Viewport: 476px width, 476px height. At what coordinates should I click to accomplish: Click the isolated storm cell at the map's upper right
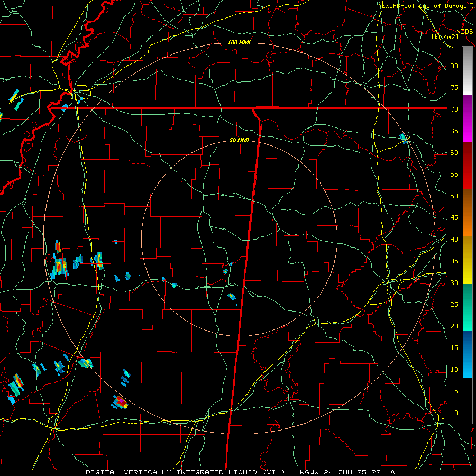tap(403, 139)
